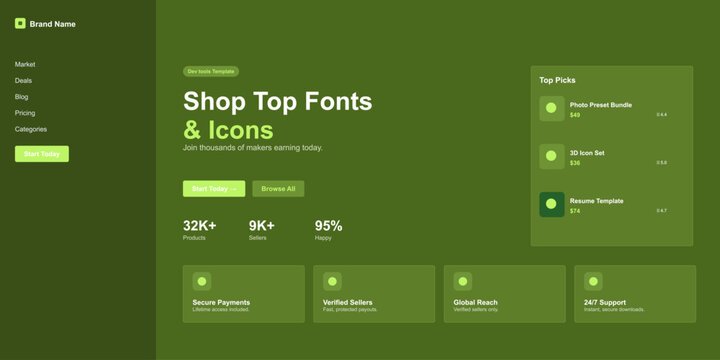This screenshot has width=720, height=360.
Task: Click the sidebar Start Today button
Action: tap(42, 154)
